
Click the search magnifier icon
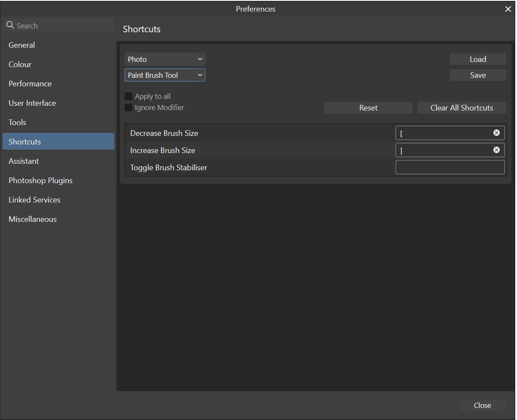[10, 25]
